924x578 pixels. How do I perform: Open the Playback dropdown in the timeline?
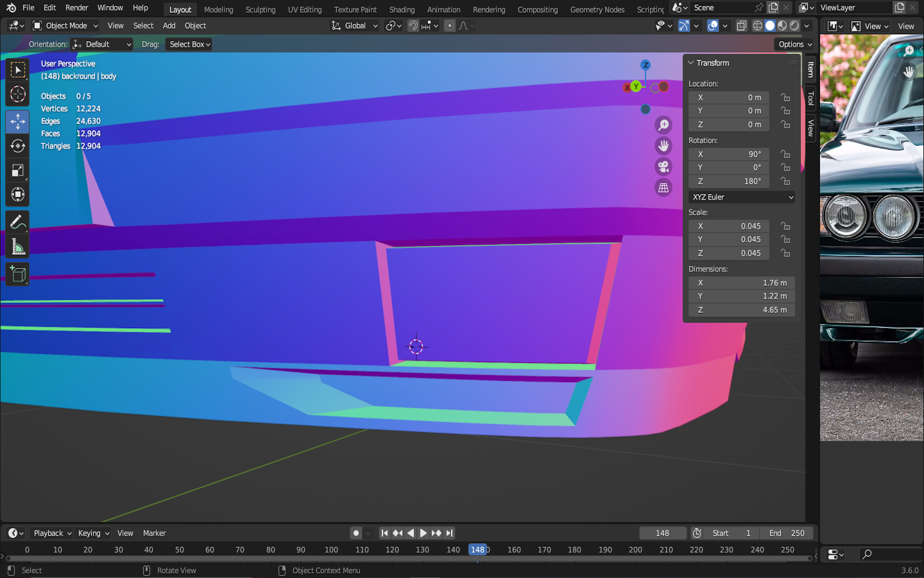pos(52,533)
